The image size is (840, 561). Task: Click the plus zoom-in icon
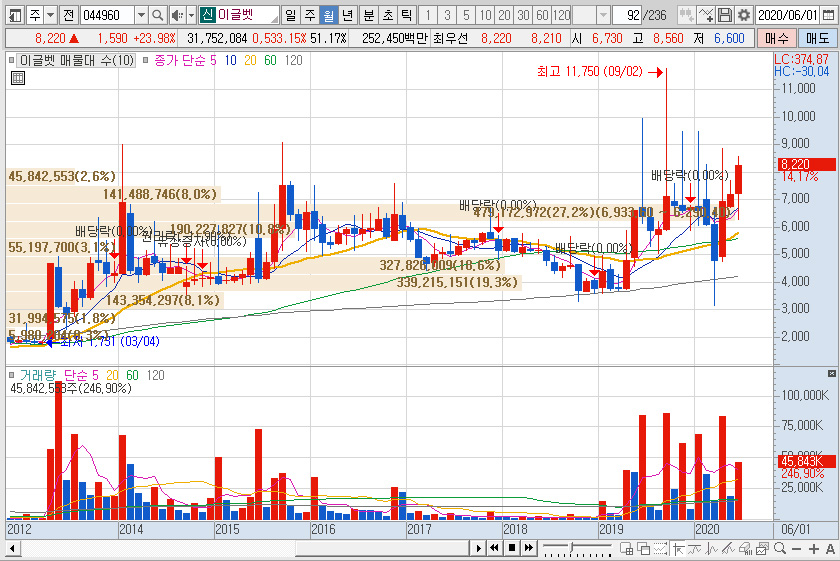pos(814,549)
